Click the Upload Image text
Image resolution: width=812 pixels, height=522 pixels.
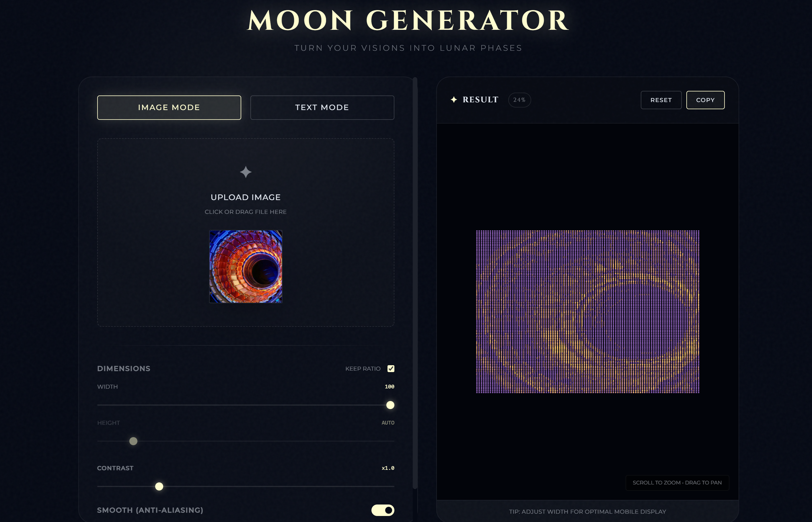point(246,197)
